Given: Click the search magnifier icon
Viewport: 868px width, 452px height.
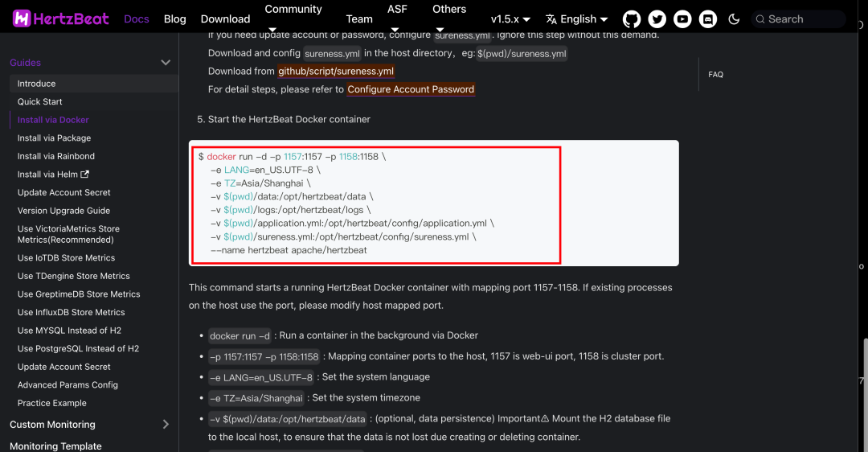Looking at the screenshot, I should (x=760, y=19).
